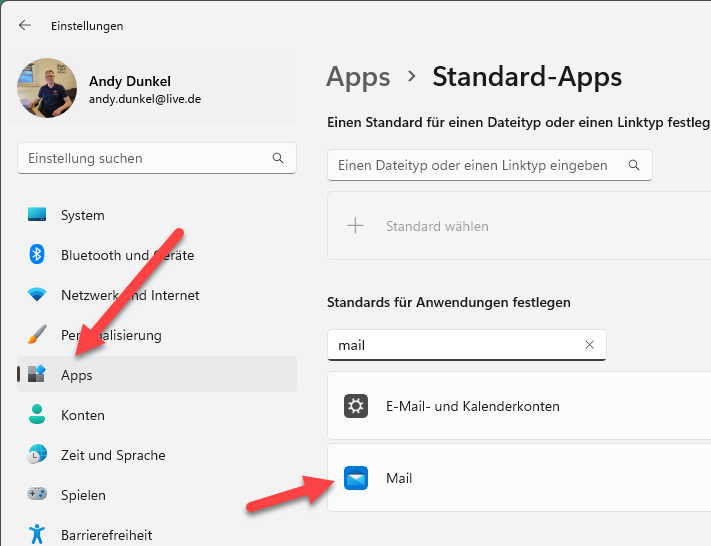Open E-Mail- und Kalenderkonten entry

point(519,406)
